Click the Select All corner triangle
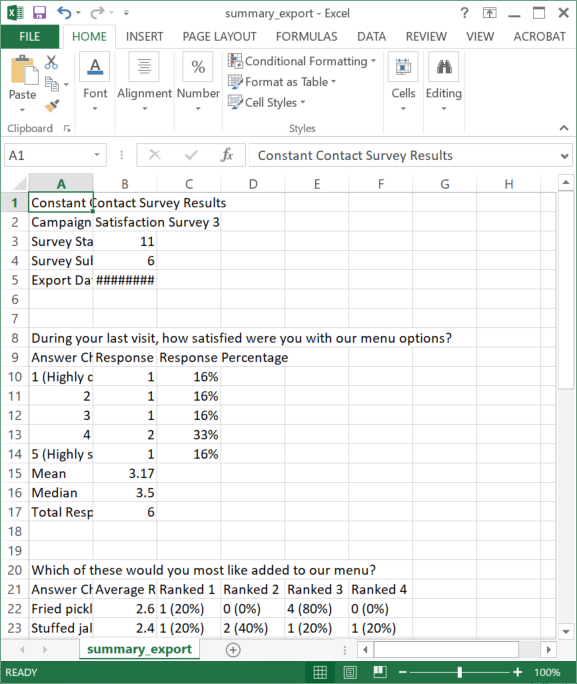 click(x=19, y=184)
